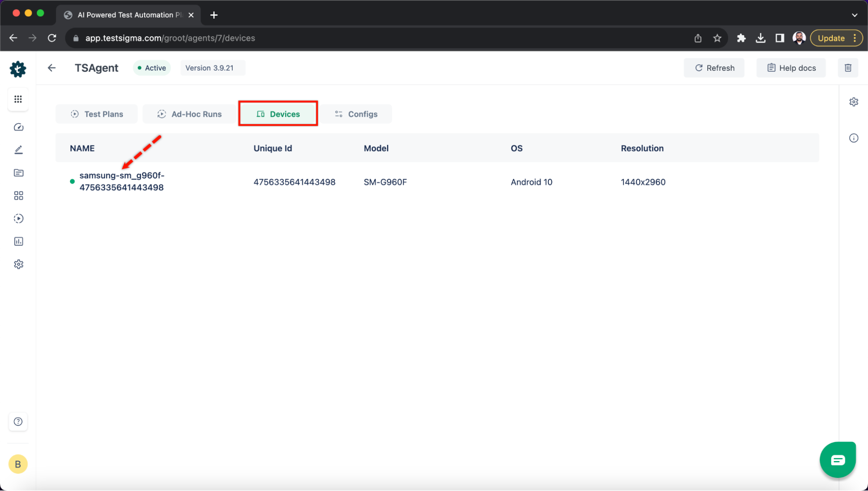Click samsung-sm_g960f device name link
The height and width of the screenshot is (491, 868).
point(122,181)
